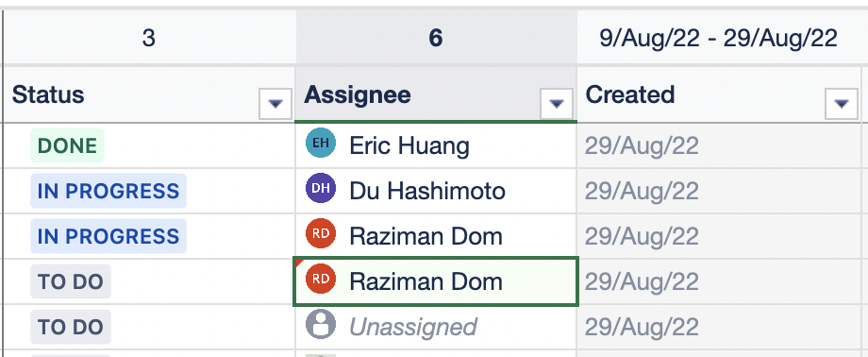
Task: Click the RD avatar in the In Progress row
Action: click(x=321, y=233)
